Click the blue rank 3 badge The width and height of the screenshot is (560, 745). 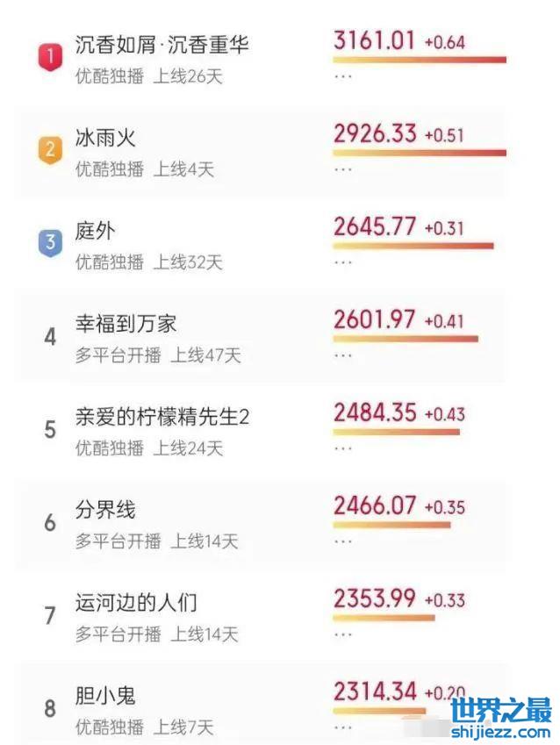click(50, 243)
